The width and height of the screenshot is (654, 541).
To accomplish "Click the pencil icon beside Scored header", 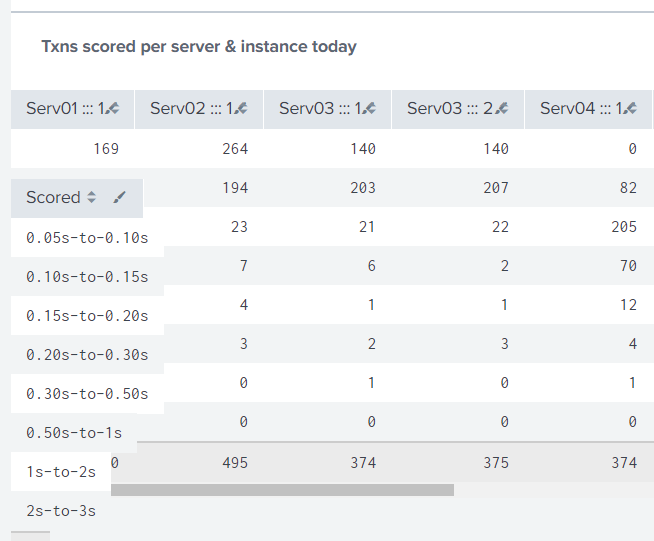I will coord(121,198).
